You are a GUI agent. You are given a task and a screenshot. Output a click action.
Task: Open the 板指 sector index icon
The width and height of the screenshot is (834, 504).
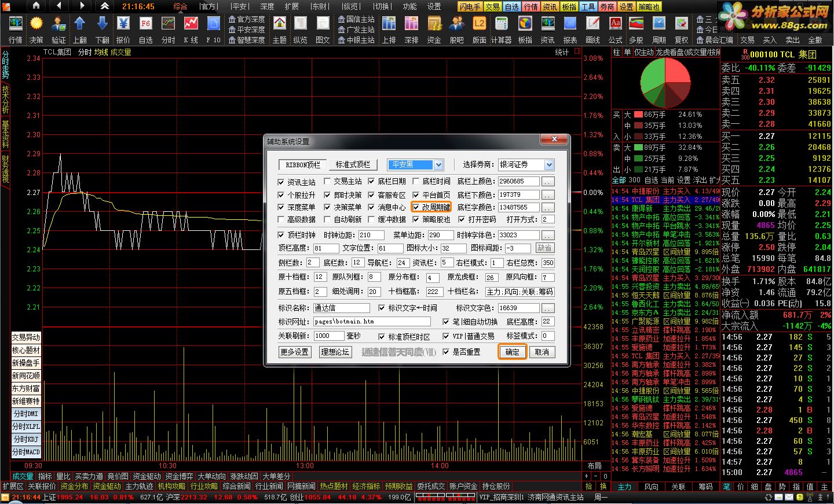525,30
